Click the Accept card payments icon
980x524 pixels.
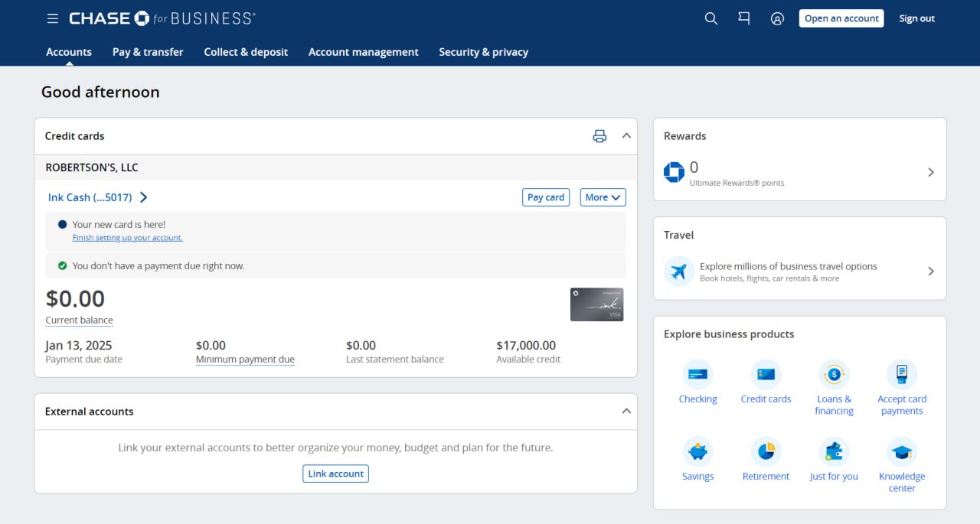[x=901, y=375]
